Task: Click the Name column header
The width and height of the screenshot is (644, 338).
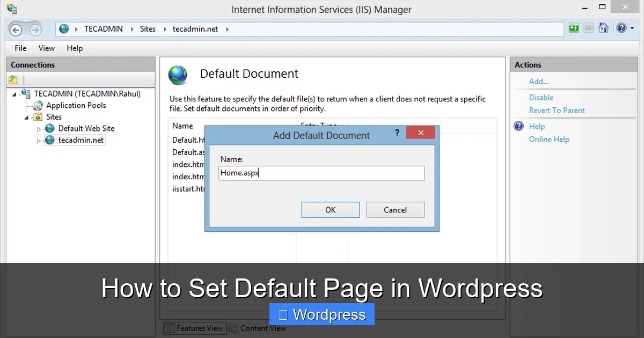Action: coord(182,126)
